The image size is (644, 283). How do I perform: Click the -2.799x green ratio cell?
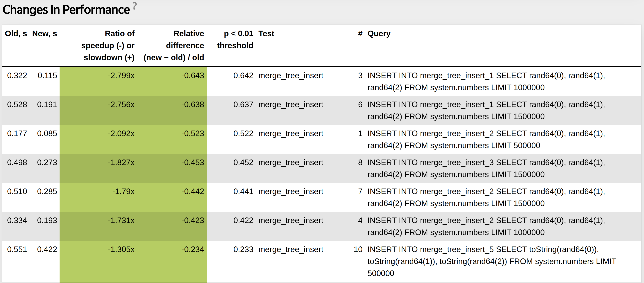click(x=121, y=76)
